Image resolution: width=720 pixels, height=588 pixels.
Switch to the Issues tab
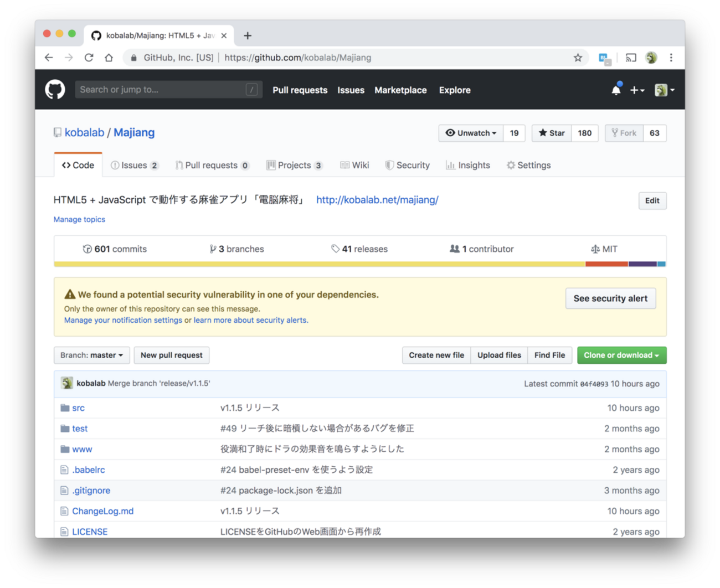coord(134,165)
